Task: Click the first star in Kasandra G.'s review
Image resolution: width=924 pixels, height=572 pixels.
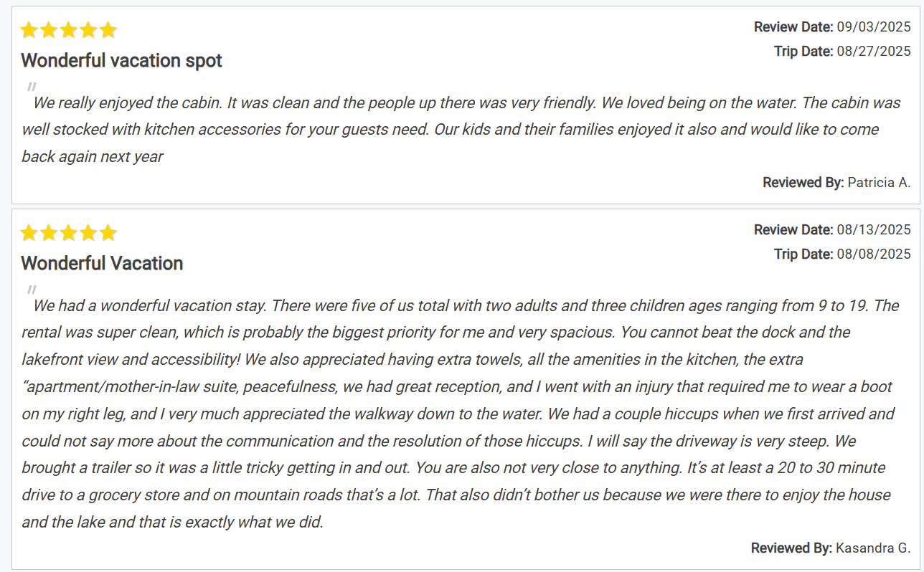Action: coord(29,233)
